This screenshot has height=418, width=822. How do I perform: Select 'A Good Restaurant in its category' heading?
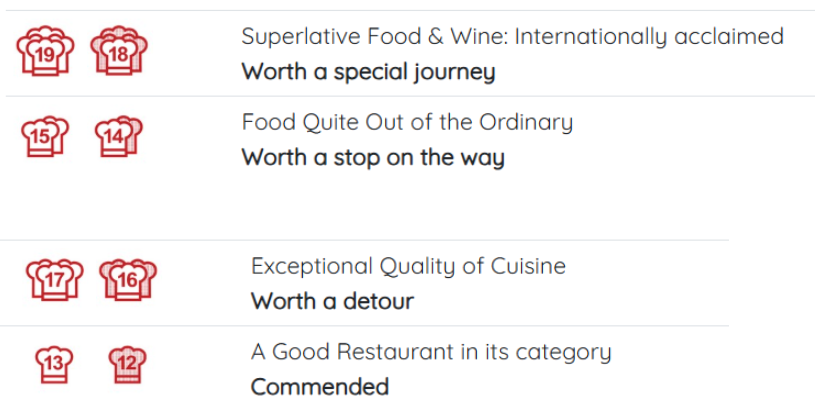430,352
